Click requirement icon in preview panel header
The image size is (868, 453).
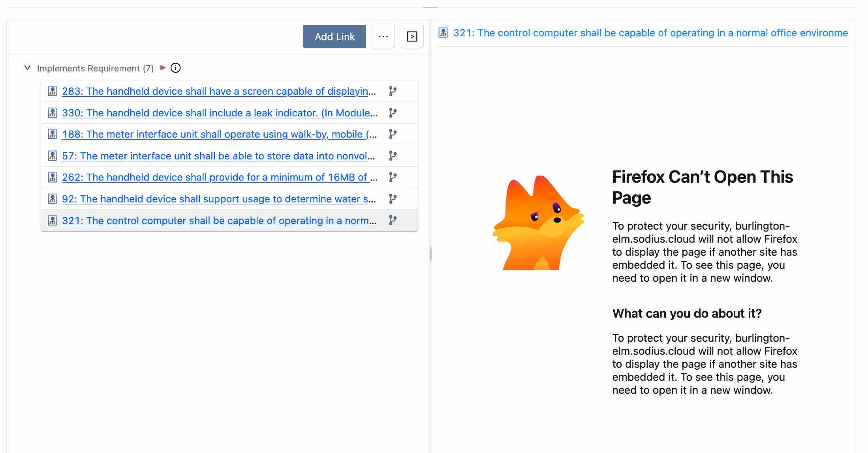tap(443, 33)
